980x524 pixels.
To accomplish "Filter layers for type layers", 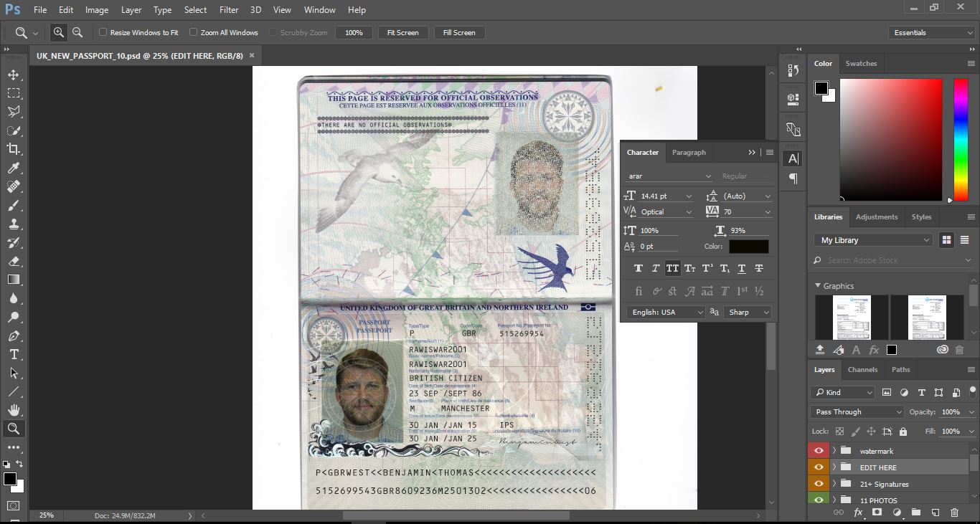I will click(922, 392).
